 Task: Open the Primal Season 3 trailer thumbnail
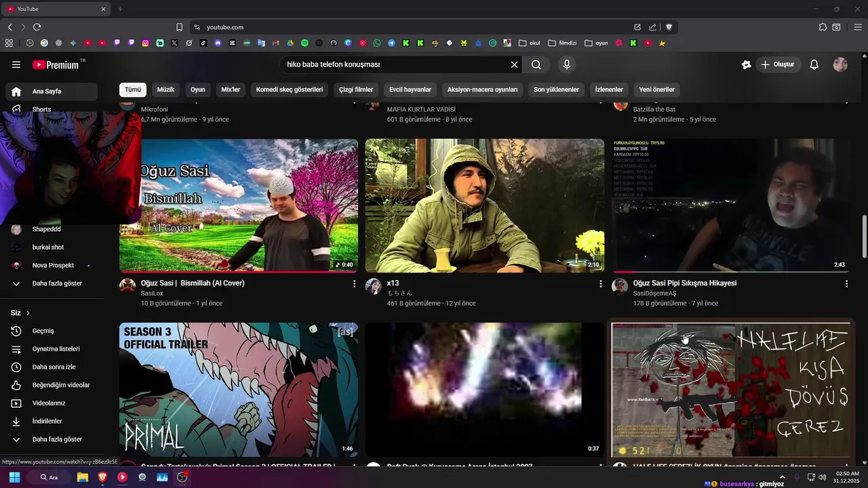[239, 390]
